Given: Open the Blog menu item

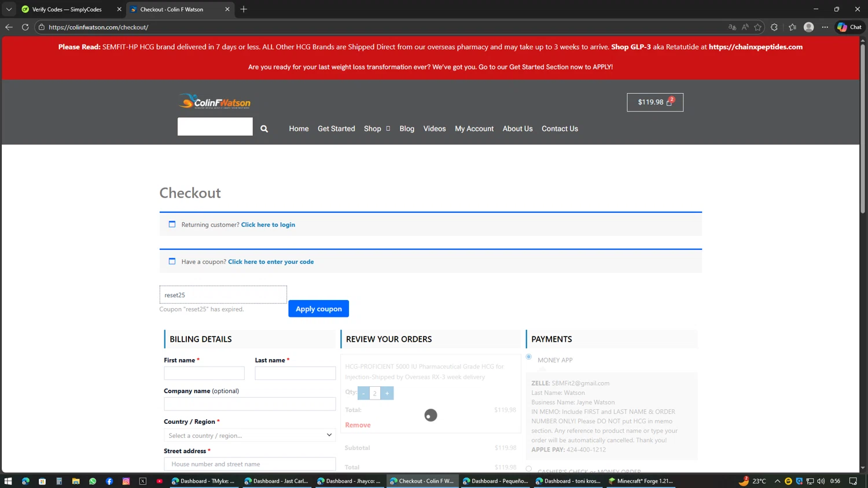Looking at the screenshot, I should coord(407,129).
